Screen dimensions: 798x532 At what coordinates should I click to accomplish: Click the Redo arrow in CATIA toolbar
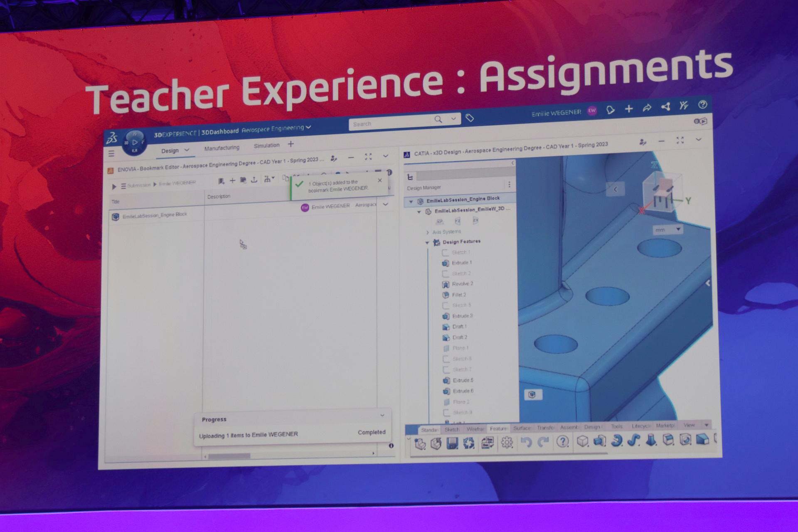click(x=543, y=441)
